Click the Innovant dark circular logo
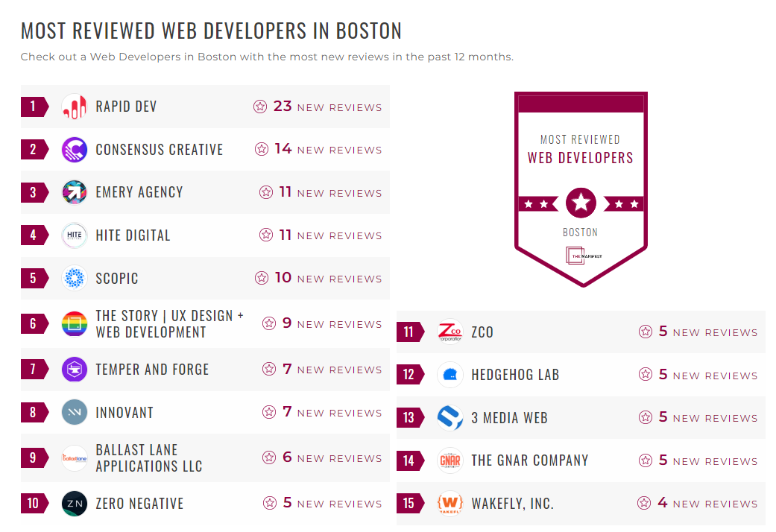The width and height of the screenshot is (776, 532). coord(74,412)
